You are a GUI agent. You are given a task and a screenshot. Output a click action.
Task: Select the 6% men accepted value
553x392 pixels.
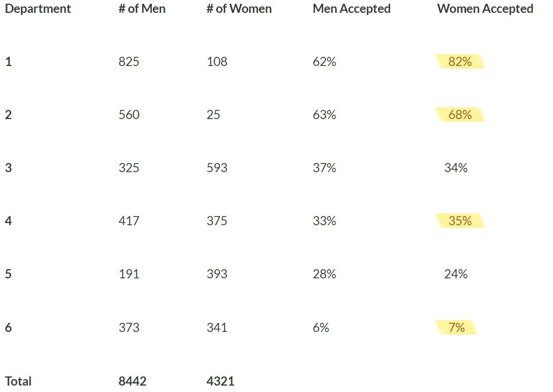321,328
